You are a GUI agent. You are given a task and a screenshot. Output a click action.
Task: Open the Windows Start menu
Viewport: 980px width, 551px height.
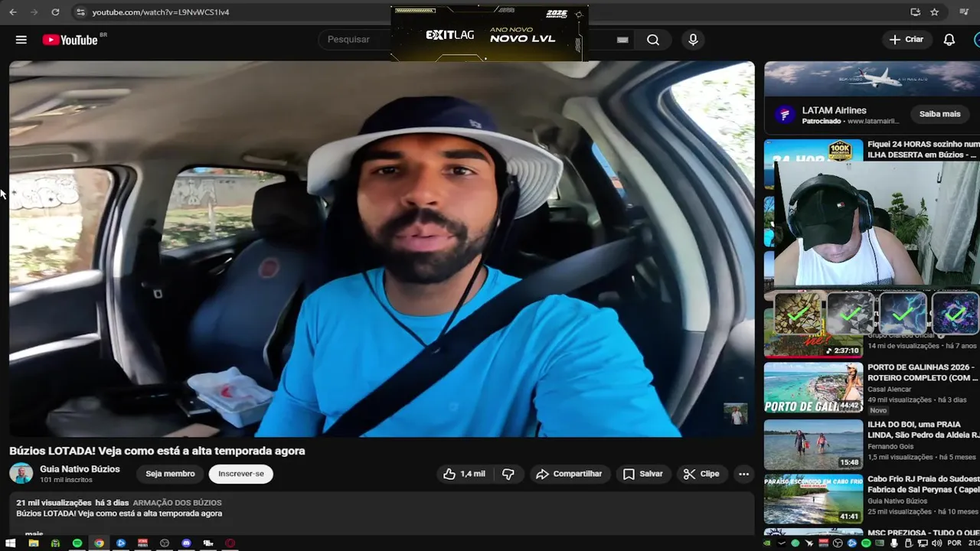pos(11,543)
